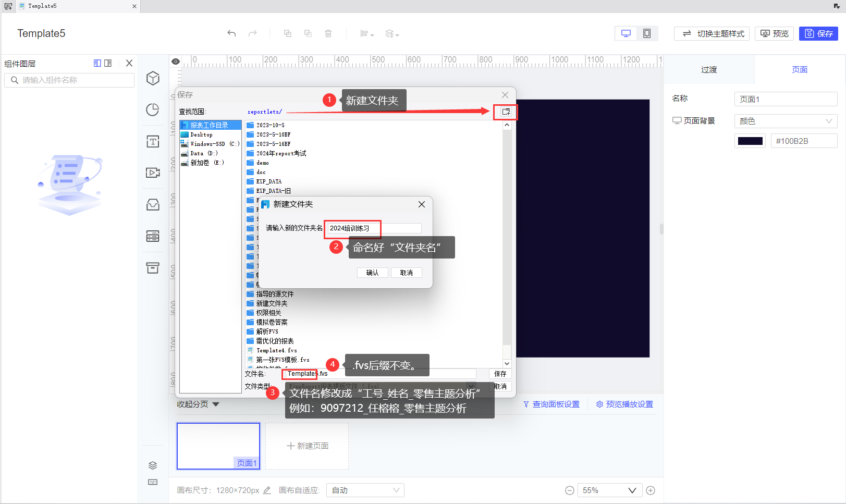The width and height of the screenshot is (846, 504).
Task: Select Data (D:) drive
Action: 210,153
